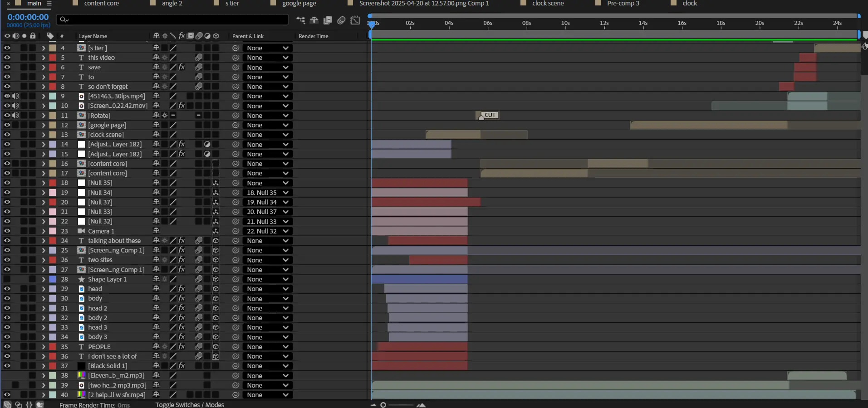Image resolution: width=868 pixels, height=408 pixels.
Task: Enable Motion Blur for the composition
Action: tap(341, 20)
